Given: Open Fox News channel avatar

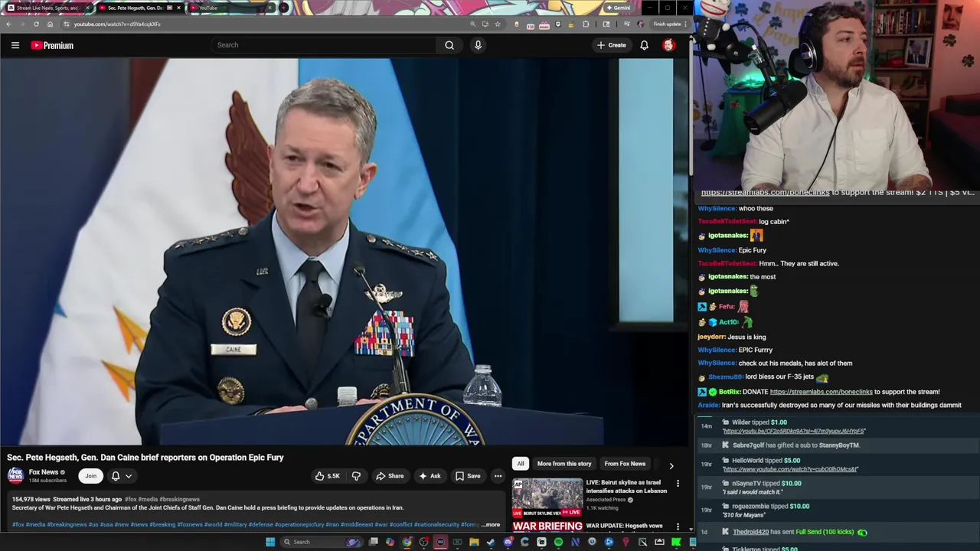Looking at the screenshot, I should pyautogui.click(x=15, y=475).
